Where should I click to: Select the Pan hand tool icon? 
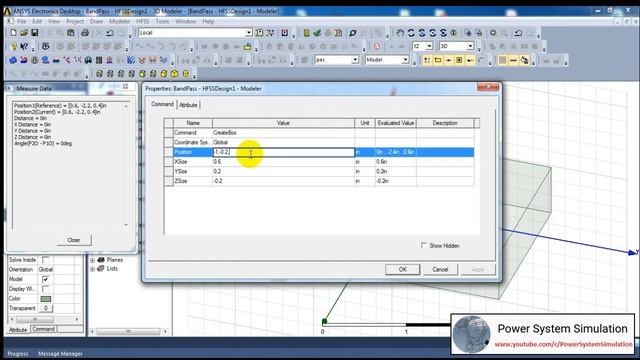click(400, 33)
